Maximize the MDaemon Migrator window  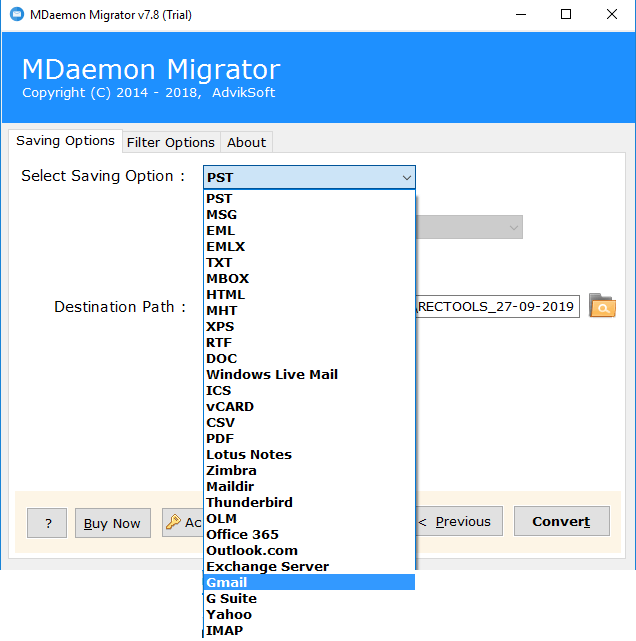(x=566, y=15)
